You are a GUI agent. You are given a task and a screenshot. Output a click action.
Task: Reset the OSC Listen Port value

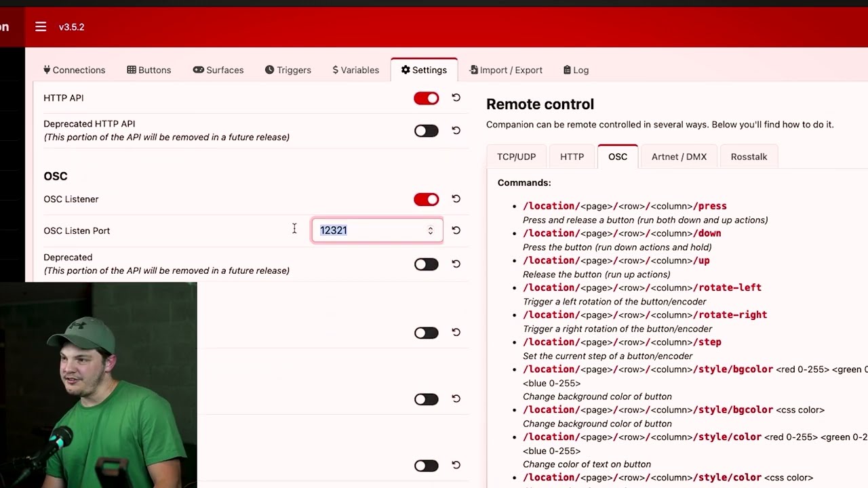coord(456,230)
